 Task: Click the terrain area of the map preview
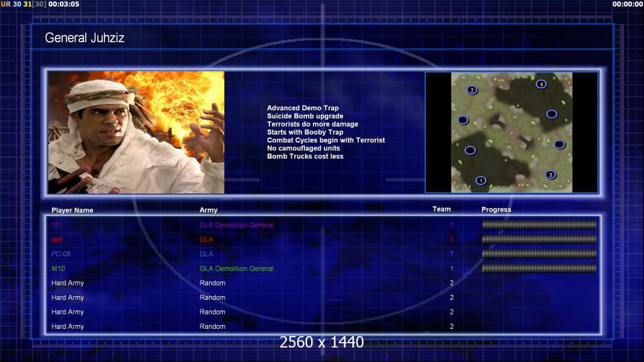point(512,132)
